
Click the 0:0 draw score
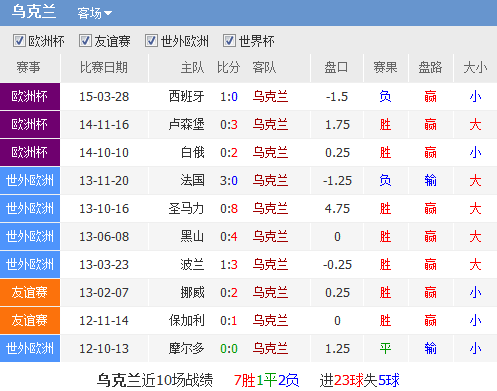229,349
